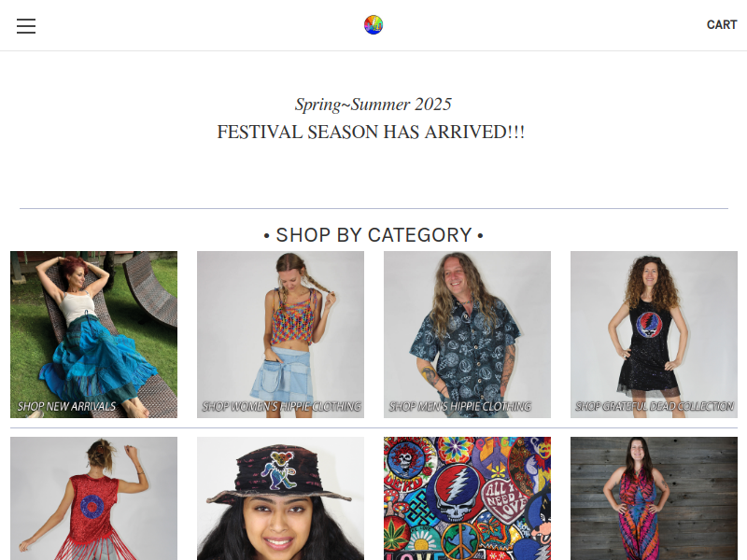
Task: Click the 'Spring~Summer 2025' italic heading
Action: click(x=373, y=105)
